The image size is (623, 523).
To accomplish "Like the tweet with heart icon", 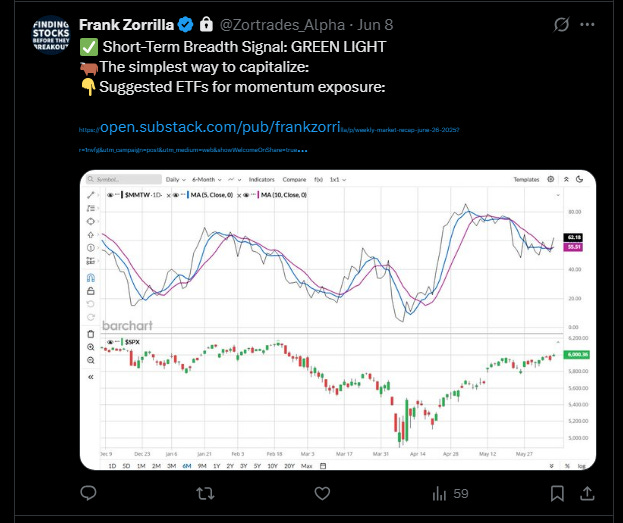I will point(322,494).
